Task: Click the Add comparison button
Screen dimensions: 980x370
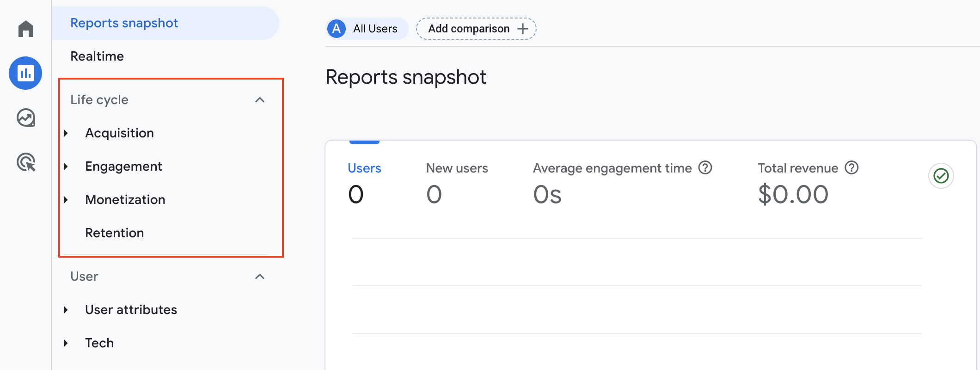Action: pyautogui.click(x=476, y=29)
